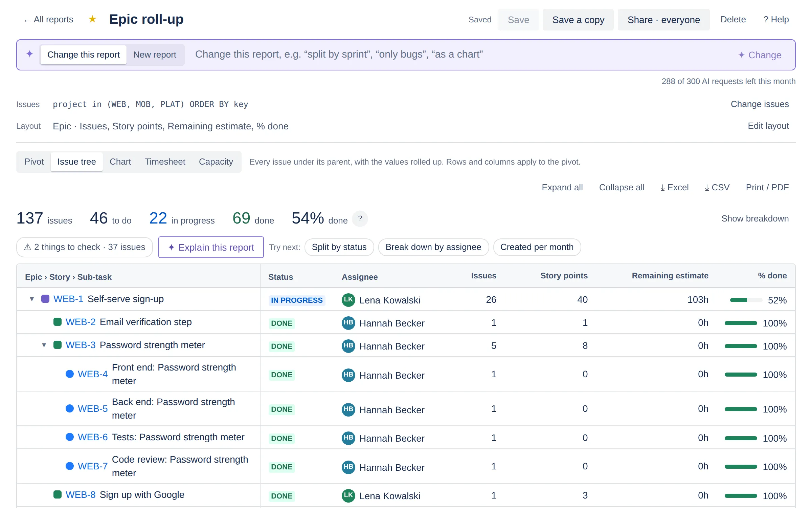Viewport: 812px width, 508px height.
Task: Click Edit layout
Action: coord(768,126)
